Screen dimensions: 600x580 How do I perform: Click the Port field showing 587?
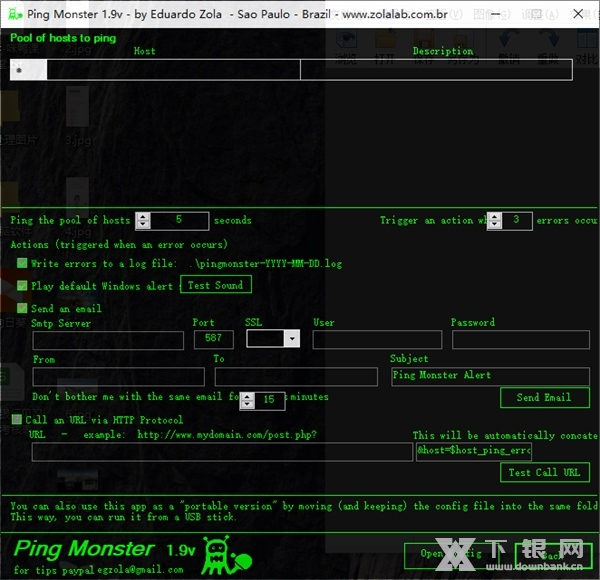click(214, 339)
